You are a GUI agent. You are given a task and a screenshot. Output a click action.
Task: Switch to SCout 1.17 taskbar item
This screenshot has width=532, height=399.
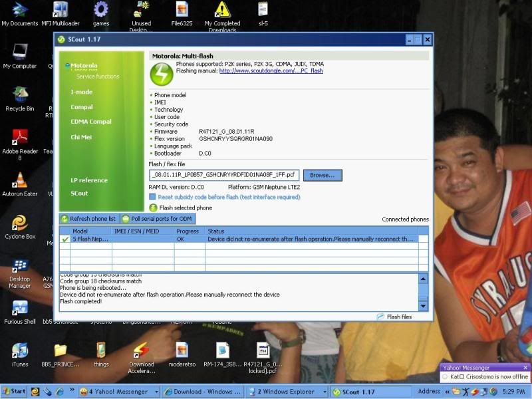tap(370, 392)
